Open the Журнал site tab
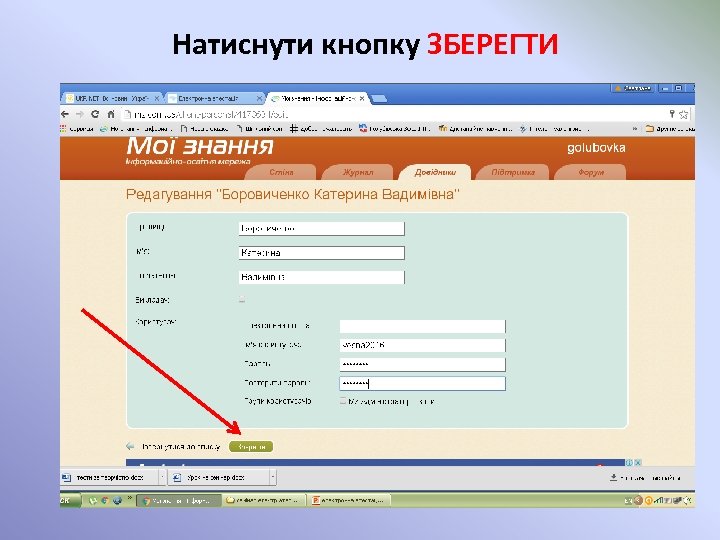 (358, 172)
